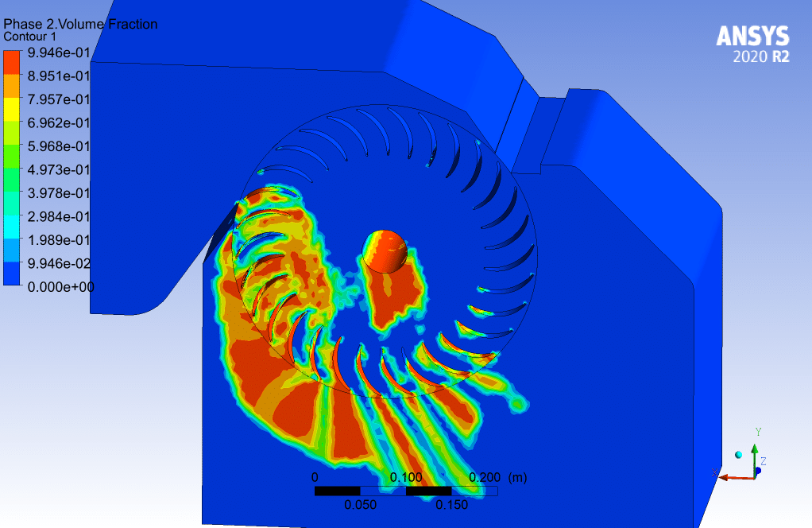
Task: Click the second black segment of scale bar
Action: (x=429, y=491)
